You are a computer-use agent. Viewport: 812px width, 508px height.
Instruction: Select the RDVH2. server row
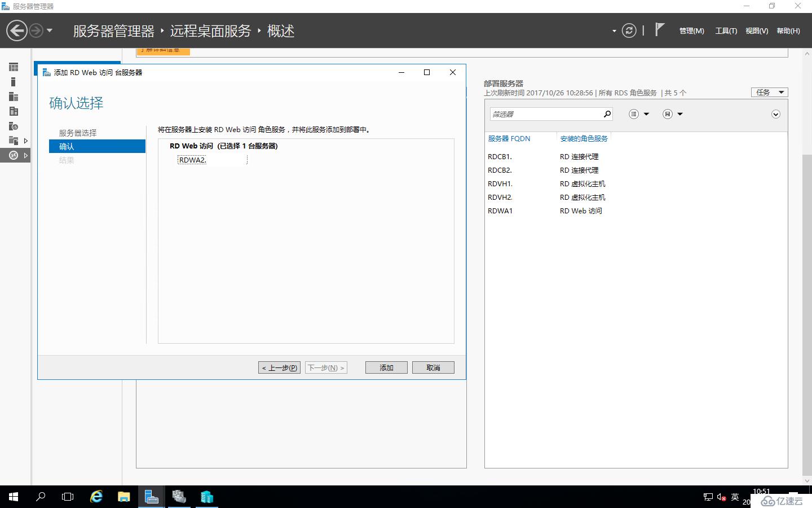pyautogui.click(x=635, y=197)
